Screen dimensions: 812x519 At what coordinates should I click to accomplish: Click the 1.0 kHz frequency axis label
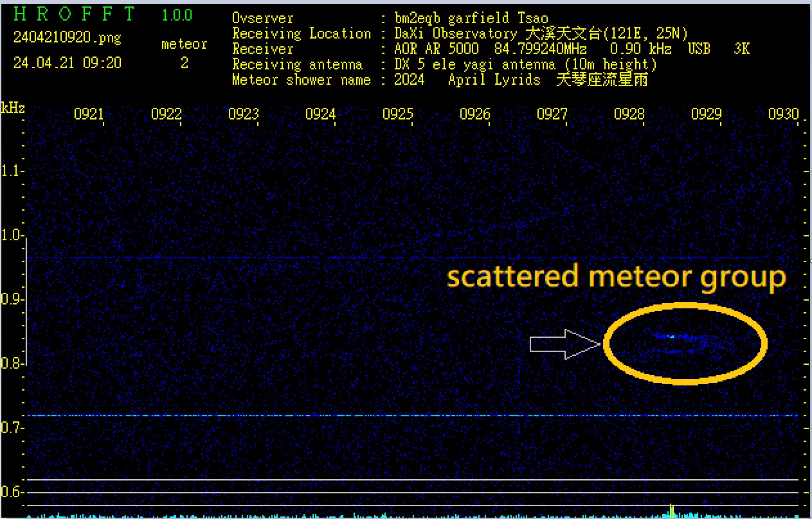coord(12,236)
